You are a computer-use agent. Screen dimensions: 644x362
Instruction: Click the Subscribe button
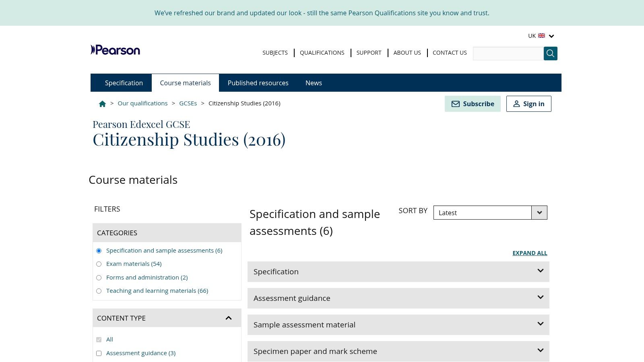tap(473, 104)
